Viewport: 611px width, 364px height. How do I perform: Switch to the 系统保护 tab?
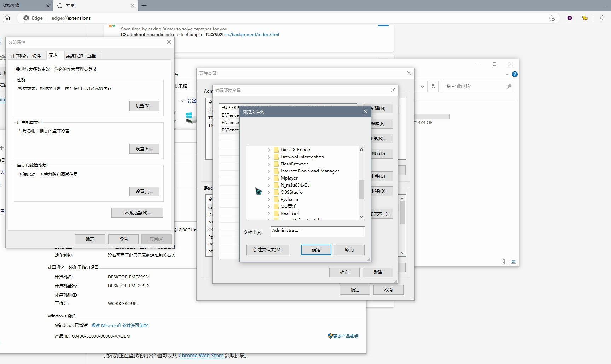(75, 55)
